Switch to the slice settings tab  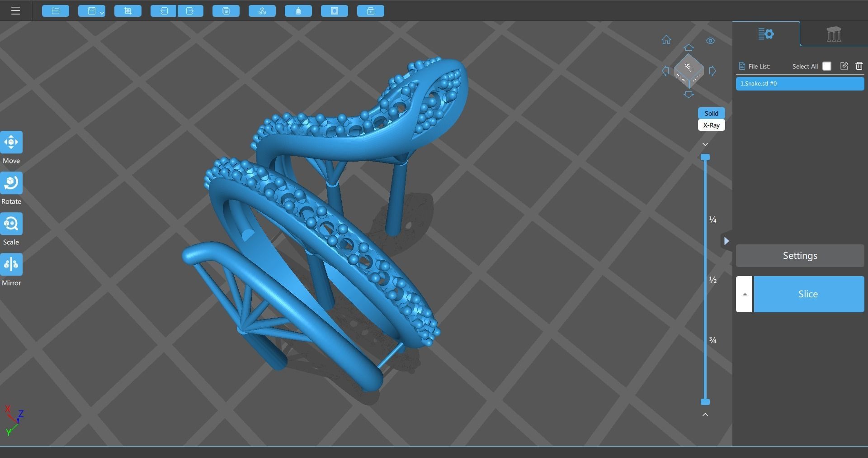[x=766, y=34]
